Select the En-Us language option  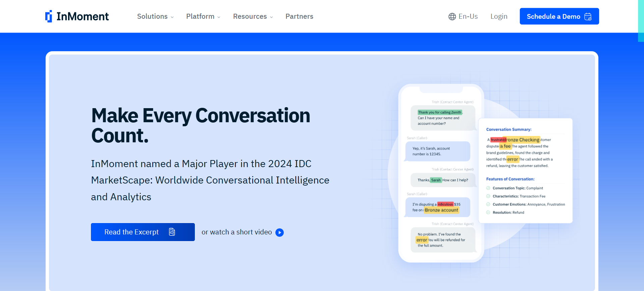coord(468,16)
